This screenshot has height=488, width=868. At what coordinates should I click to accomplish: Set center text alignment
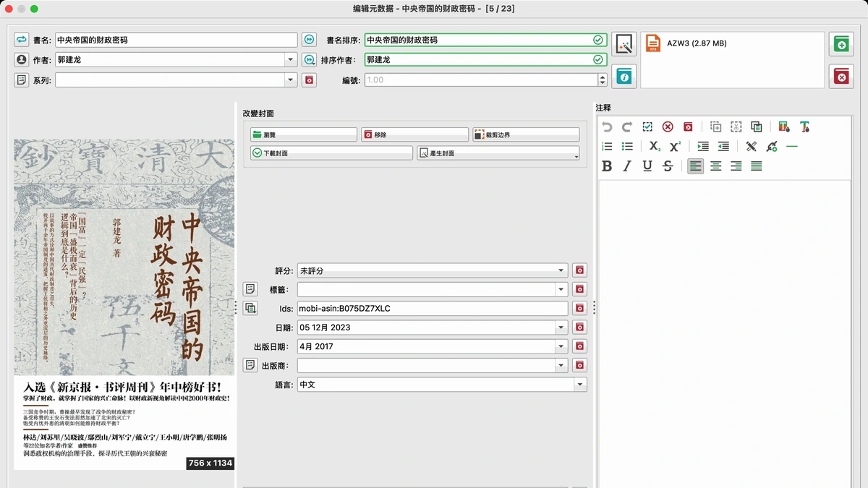[715, 166]
